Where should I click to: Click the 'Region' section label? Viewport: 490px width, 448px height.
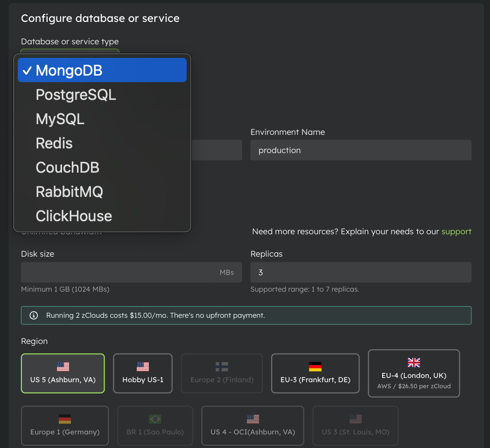[x=35, y=341]
